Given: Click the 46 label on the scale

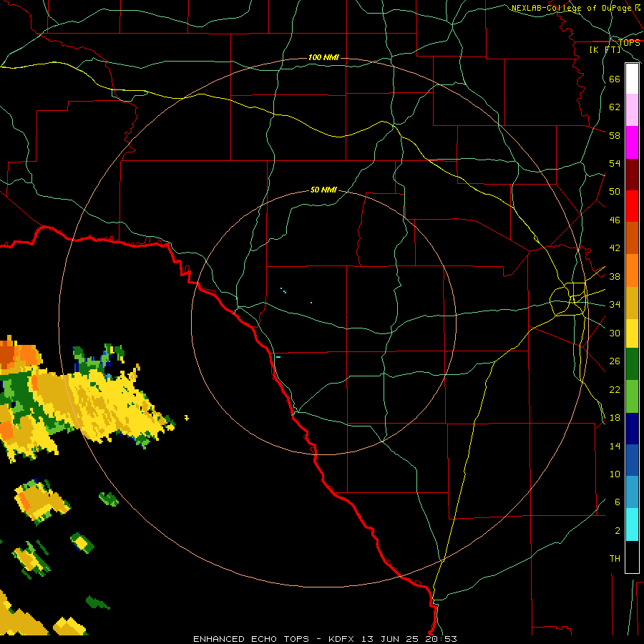Looking at the screenshot, I should point(615,220).
